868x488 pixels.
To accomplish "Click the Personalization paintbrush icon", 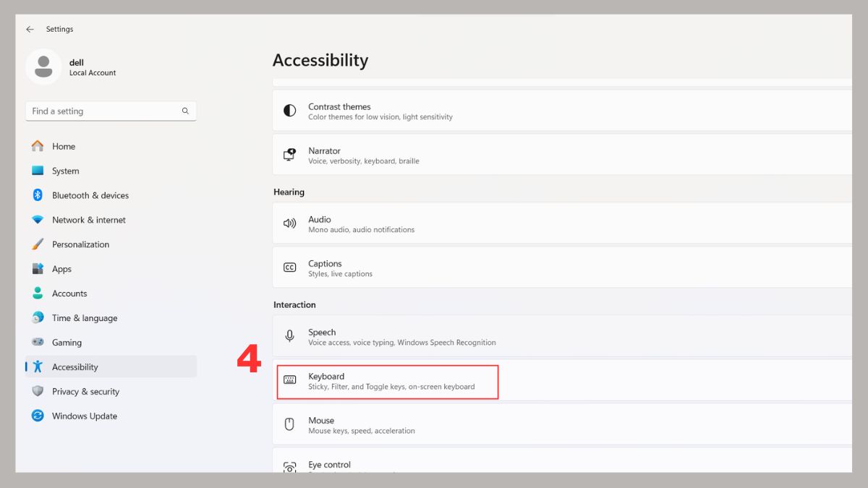I will (x=38, y=244).
